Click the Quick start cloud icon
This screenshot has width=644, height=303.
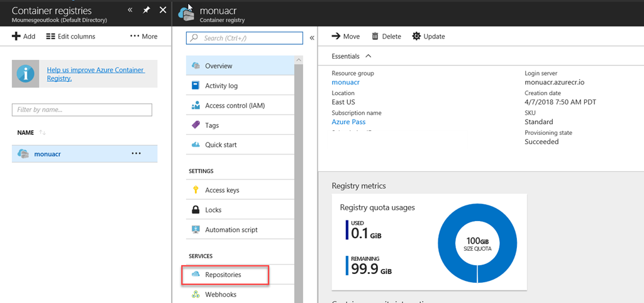[x=196, y=145]
